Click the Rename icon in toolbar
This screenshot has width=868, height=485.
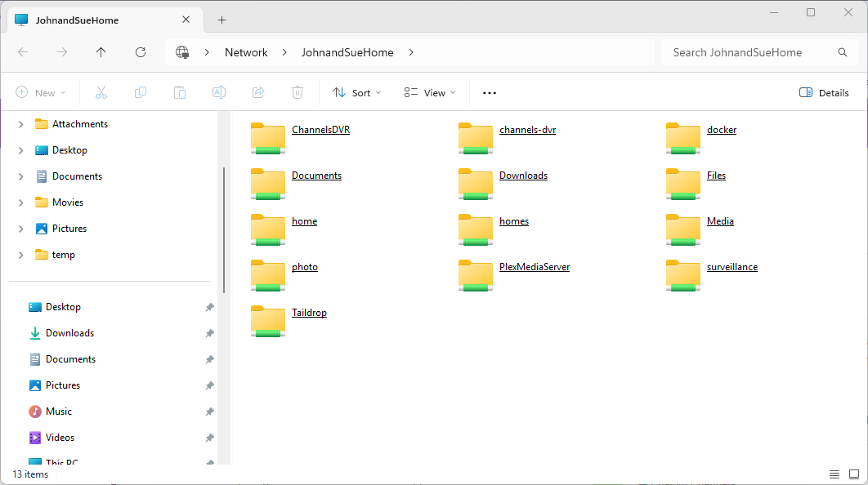point(219,92)
